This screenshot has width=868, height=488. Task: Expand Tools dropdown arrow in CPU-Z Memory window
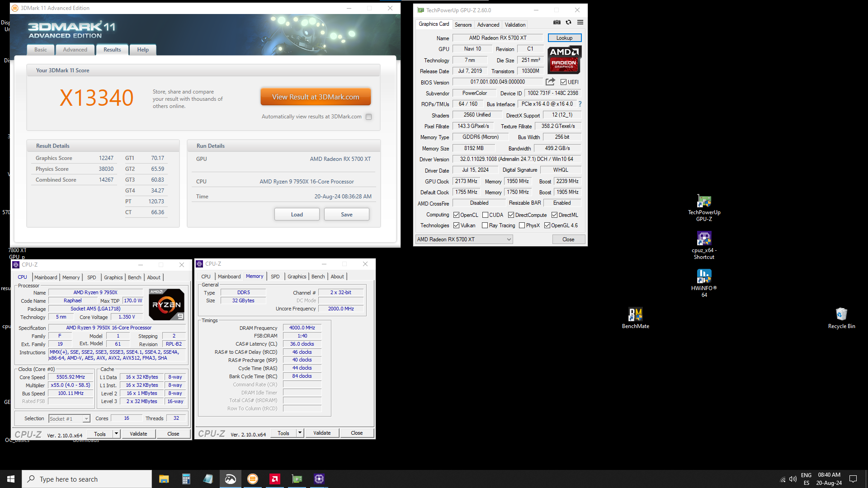tap(300, 433)
